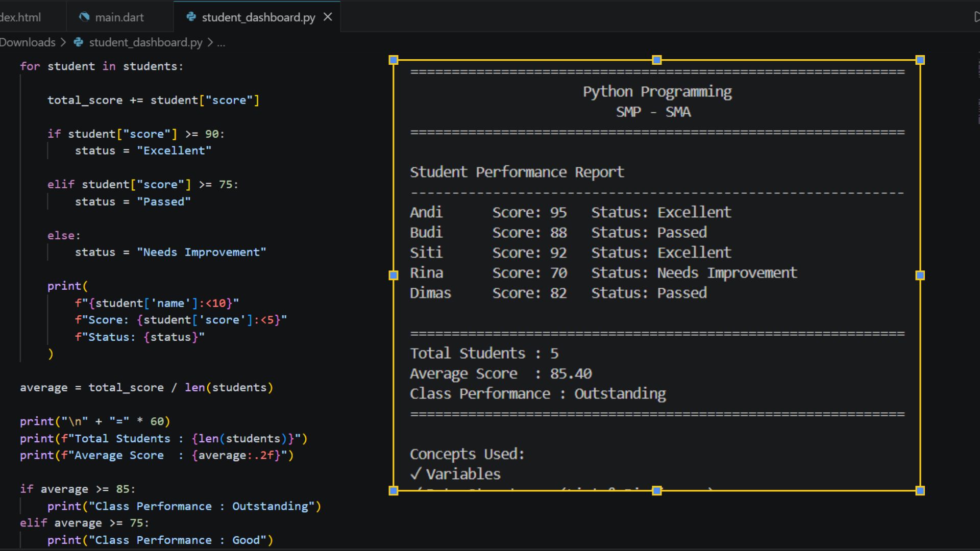The image size is (980, 551).
Task: Click the print f"Average Score" code line
Action: [157, 455]
